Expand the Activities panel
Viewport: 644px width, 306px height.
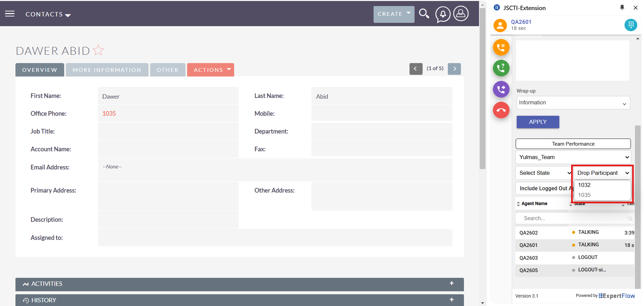pyautogui.click(x=452, y=284)
